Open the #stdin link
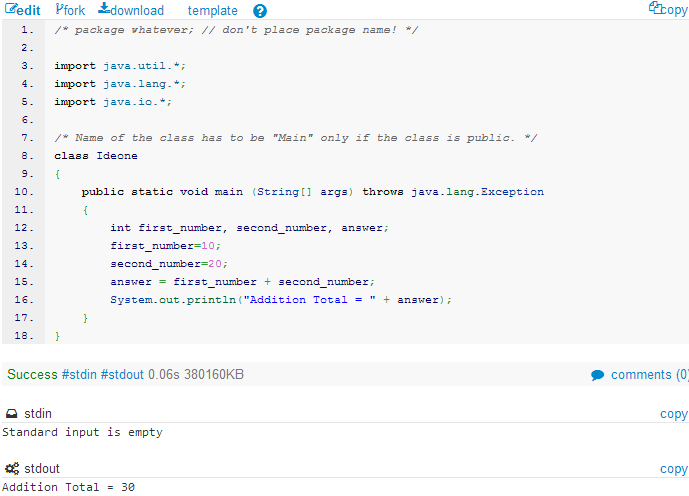 pyautogui.click(x=79, y=374)
